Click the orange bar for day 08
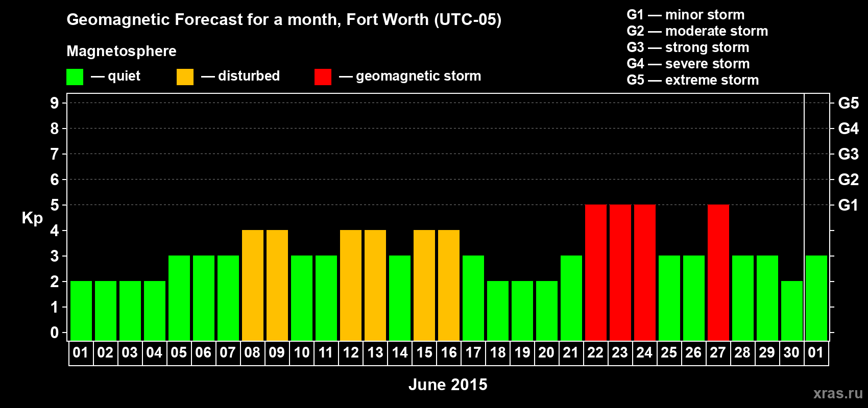Image resolution: width=868 pixels, height=408 pixels. click(253, 285)
